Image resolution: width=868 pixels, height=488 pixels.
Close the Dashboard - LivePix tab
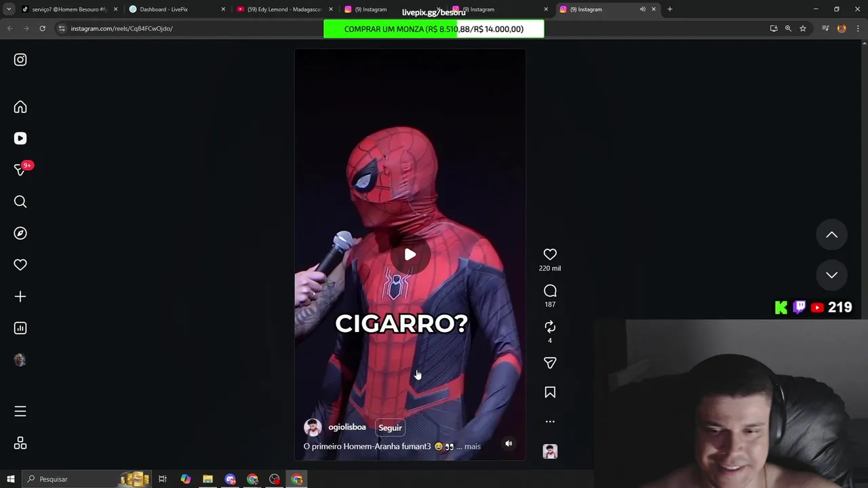(x=223, y=9)
